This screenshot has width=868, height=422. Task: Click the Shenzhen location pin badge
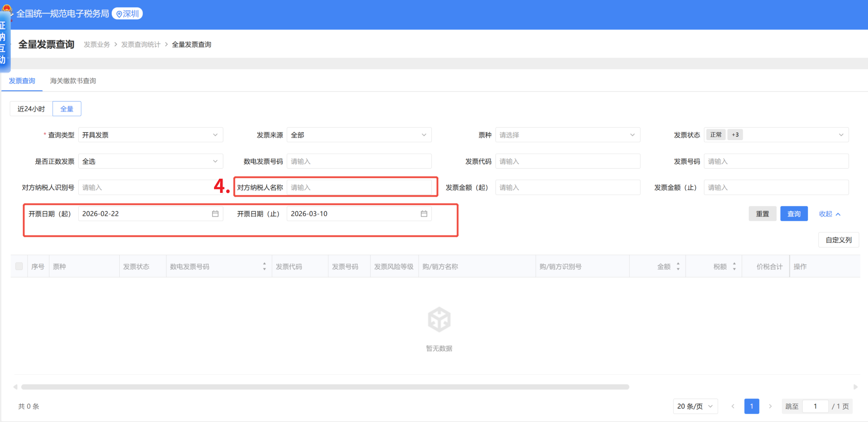coord(127,13)
